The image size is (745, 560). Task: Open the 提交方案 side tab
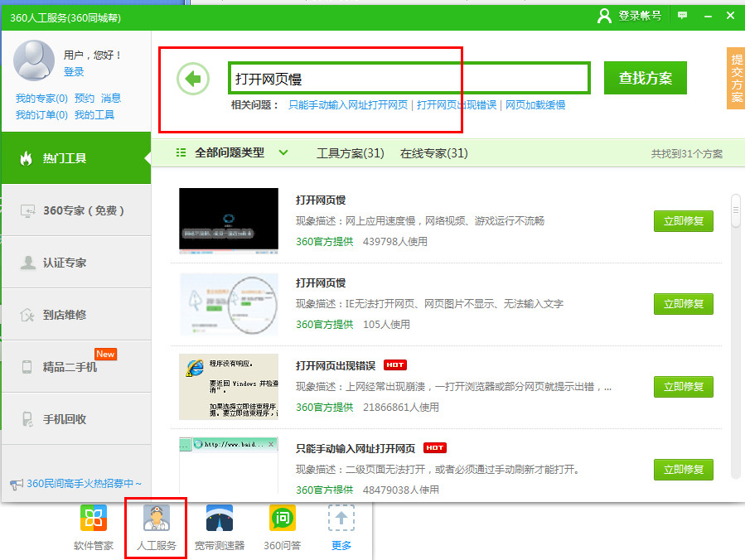click(734, 79)
